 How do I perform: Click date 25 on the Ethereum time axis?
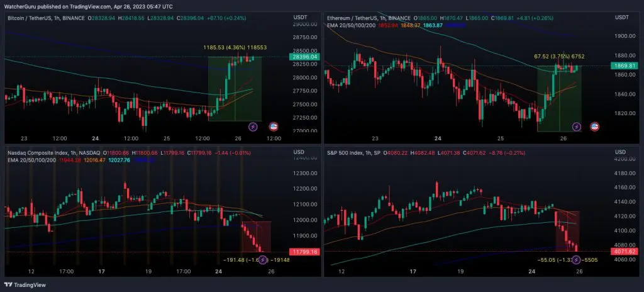pos(501,138)
